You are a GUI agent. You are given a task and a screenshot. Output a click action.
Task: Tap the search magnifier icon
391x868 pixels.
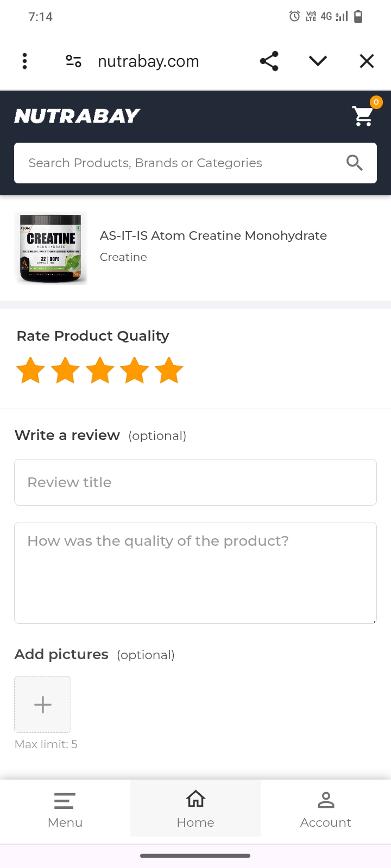click(354, 163)
